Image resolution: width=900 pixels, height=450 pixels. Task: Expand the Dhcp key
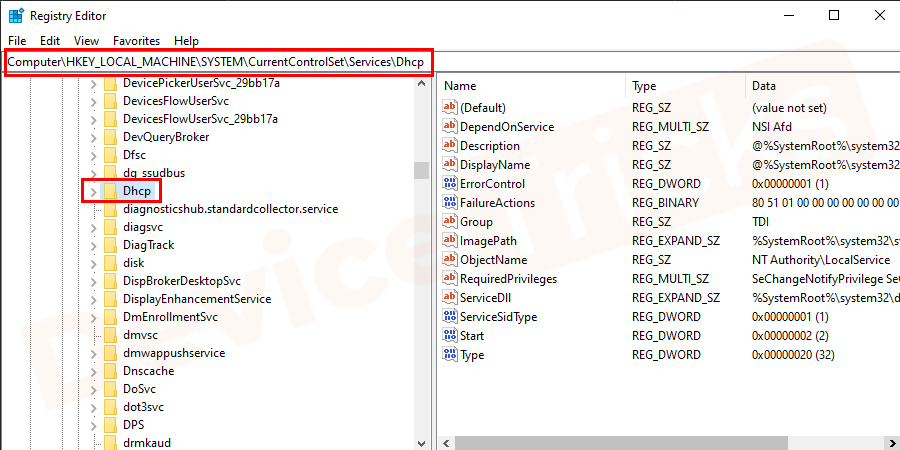pyautogui.click(x=94, y=191)
